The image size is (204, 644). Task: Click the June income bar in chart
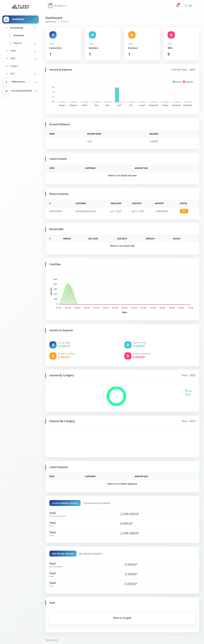(117, 95)
